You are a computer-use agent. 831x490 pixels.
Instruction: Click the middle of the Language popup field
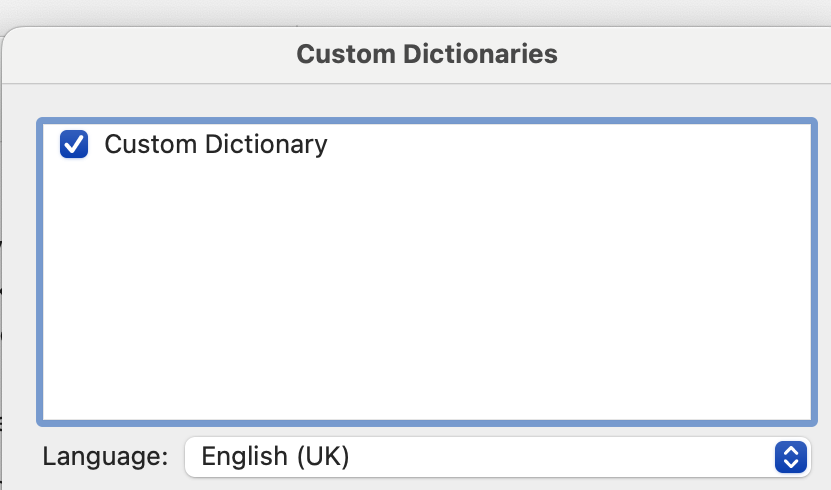(x=480, y=458)
